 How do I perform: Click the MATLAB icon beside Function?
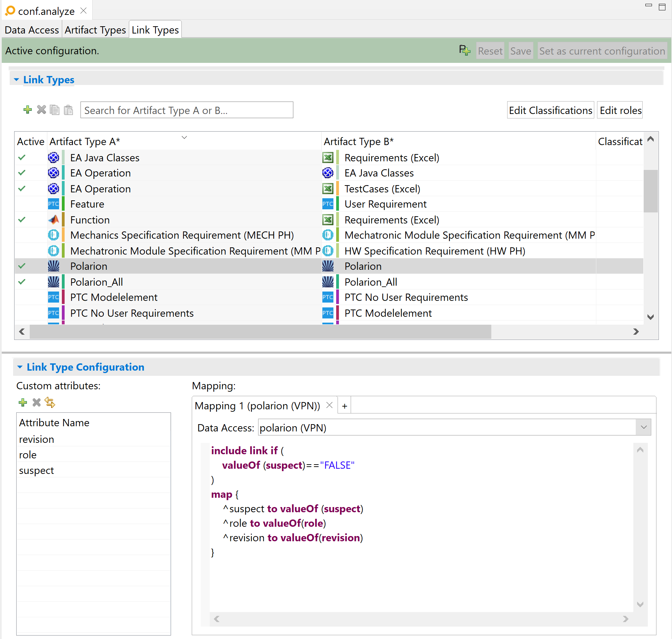coord(54,220)
